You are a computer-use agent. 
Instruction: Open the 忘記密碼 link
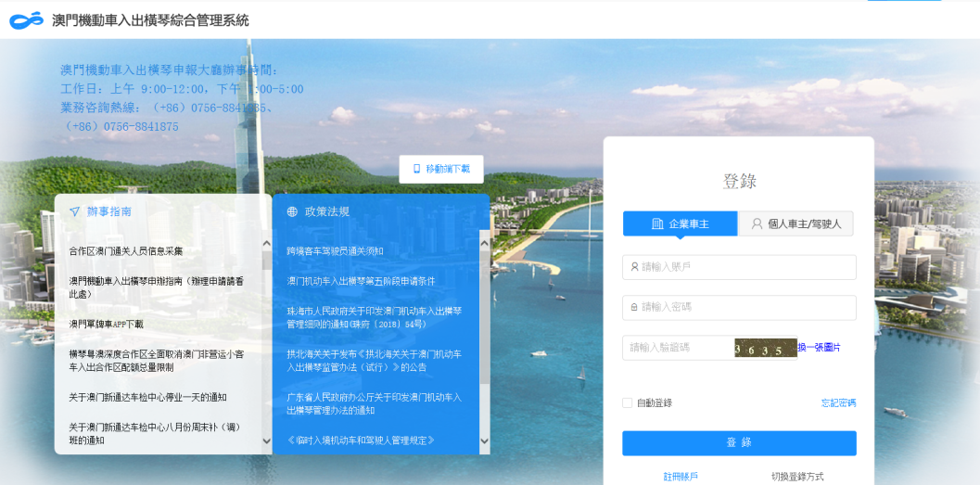tap(838, 403)
